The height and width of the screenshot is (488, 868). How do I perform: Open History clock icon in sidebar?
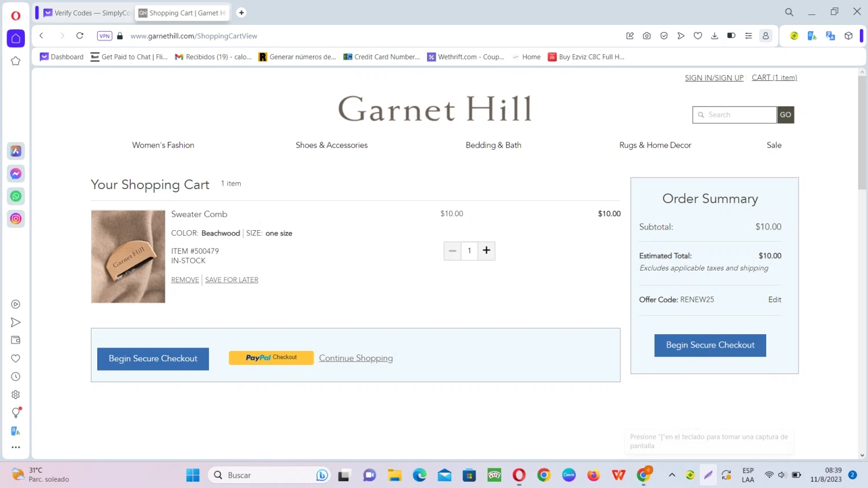(x=16, y=376)
